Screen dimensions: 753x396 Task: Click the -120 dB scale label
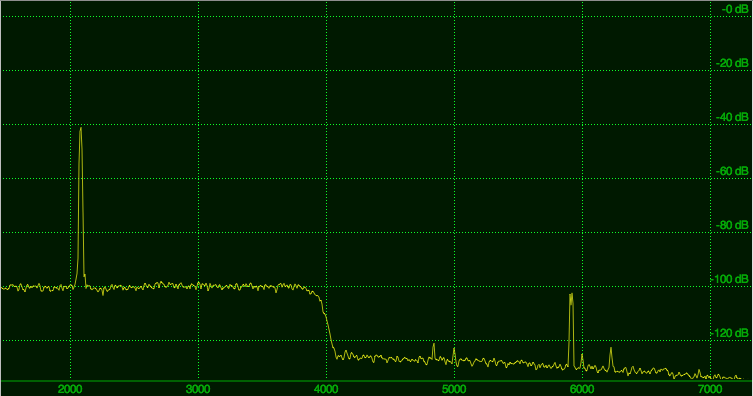(x=729, y=333)
